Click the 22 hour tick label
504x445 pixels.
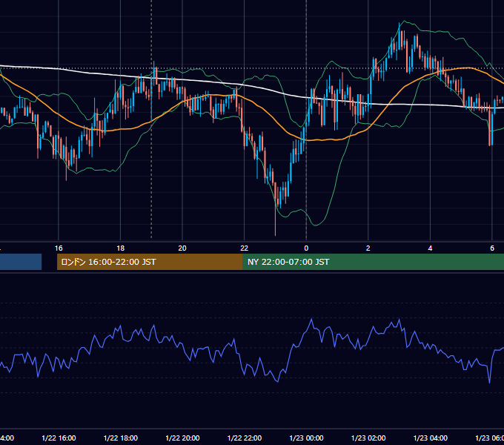tap(245, 248)
